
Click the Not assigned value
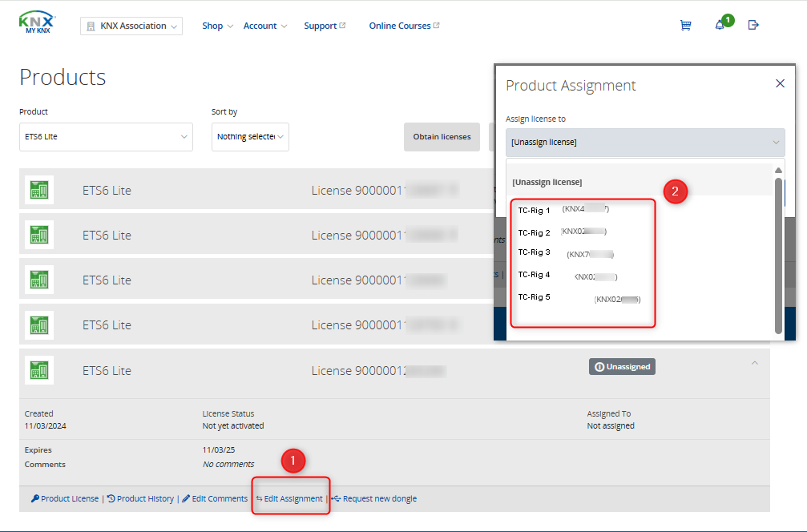(611, 426)
